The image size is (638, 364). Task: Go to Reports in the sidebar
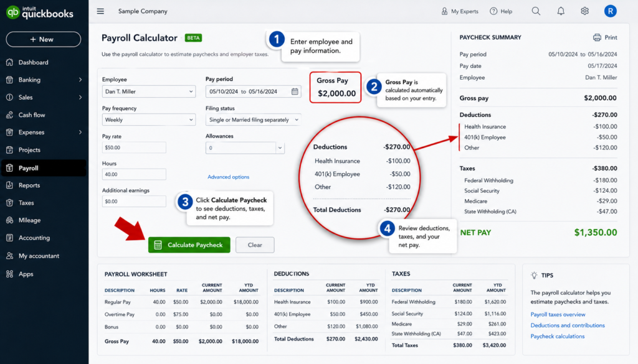coord(29,185)
